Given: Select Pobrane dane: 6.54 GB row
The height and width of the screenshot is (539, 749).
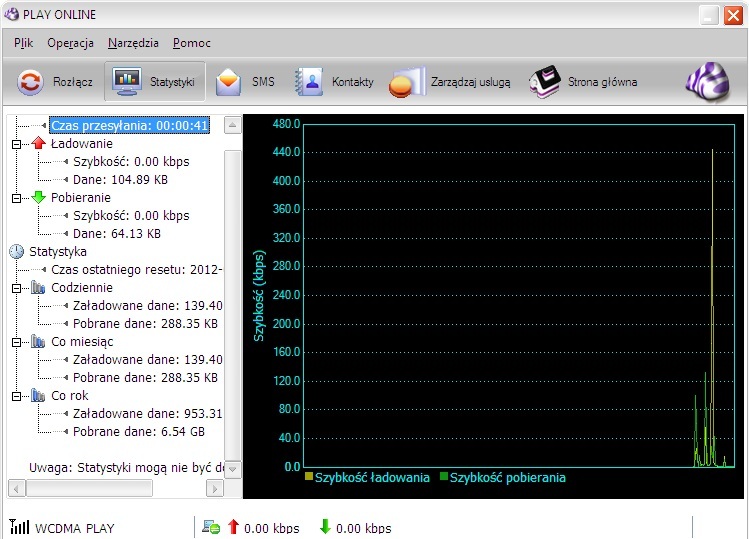Looking at the screenshot, I should tap(139, 432).
